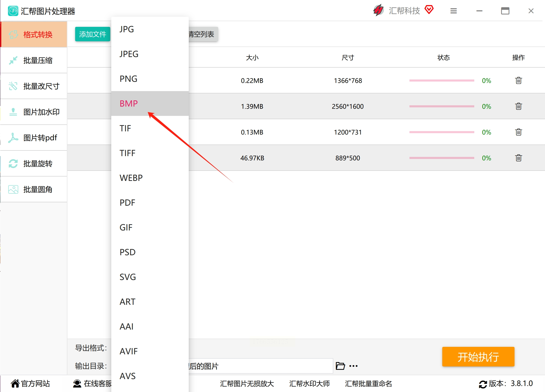Open 在线客服 support chat icon
The height and width of the screenshot is (392, 545).
tap(77, 384)
